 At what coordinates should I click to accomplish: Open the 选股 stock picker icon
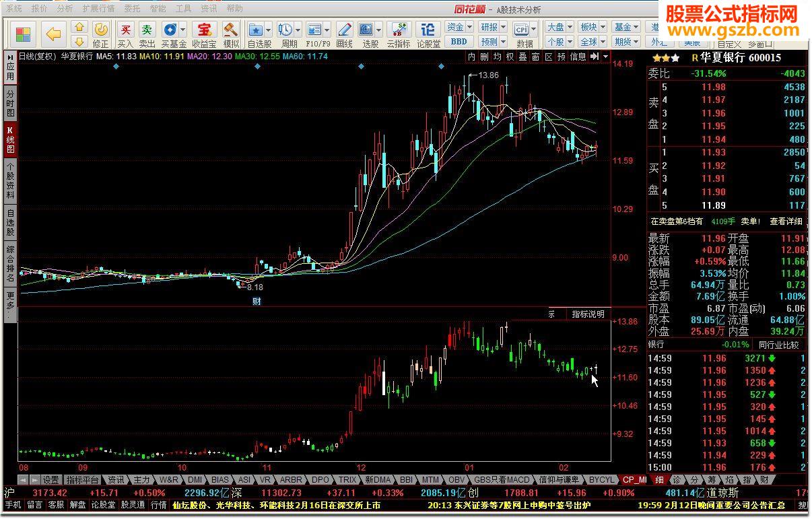pos(366,30)
